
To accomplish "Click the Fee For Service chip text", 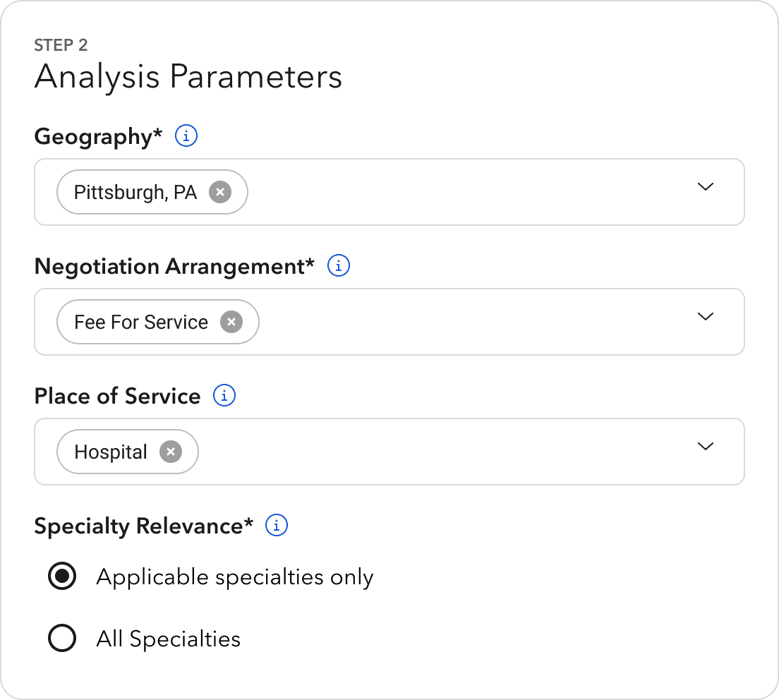I will (141, 322).
